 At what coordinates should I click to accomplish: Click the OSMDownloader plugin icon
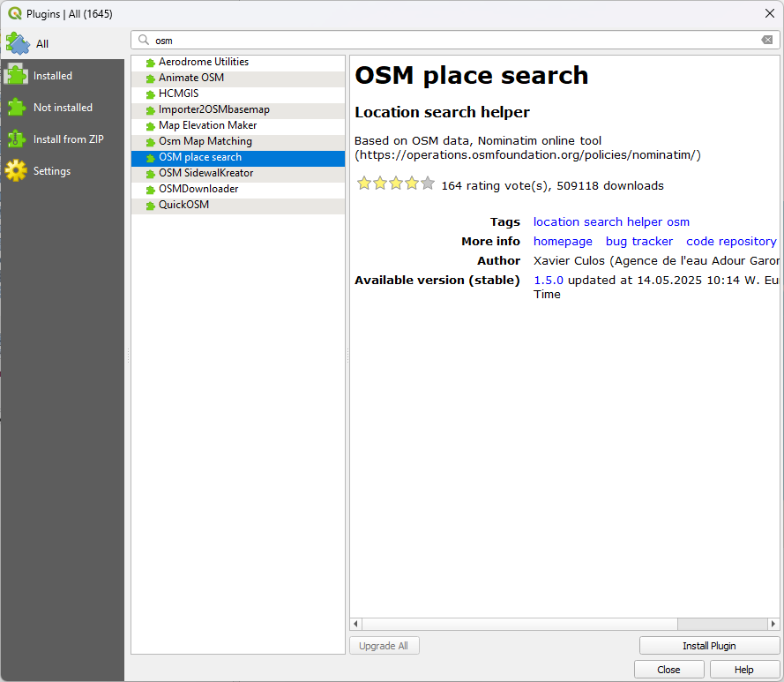coord(150,190)
